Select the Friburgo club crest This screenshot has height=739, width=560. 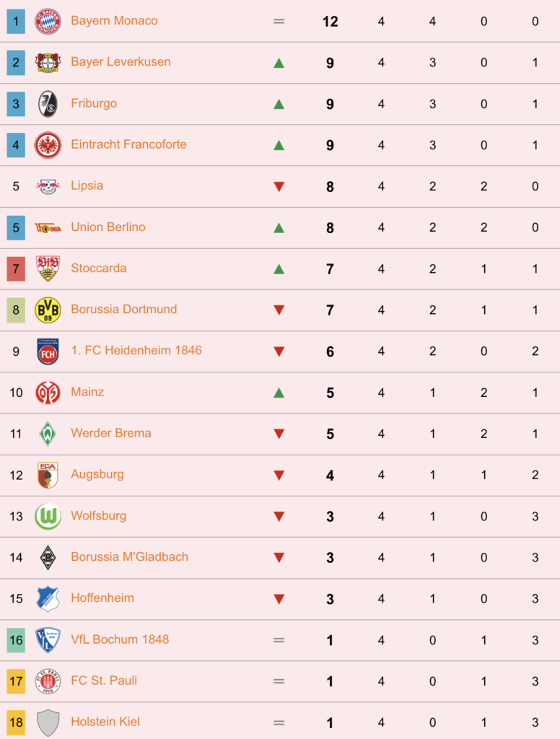[48, 104]
